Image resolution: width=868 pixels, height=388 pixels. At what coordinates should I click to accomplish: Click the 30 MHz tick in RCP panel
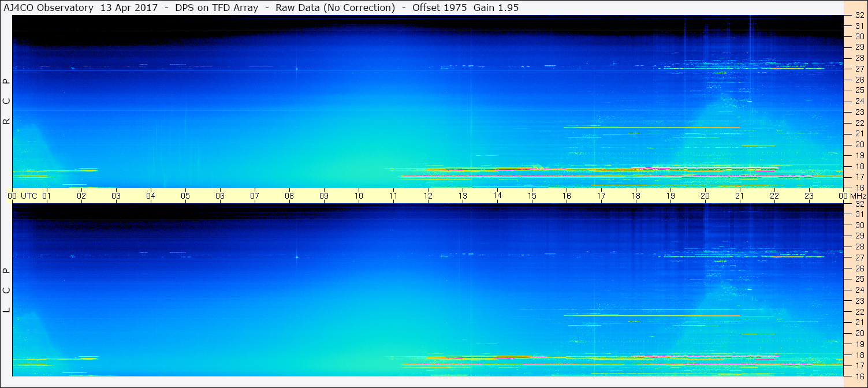point(859,36)
